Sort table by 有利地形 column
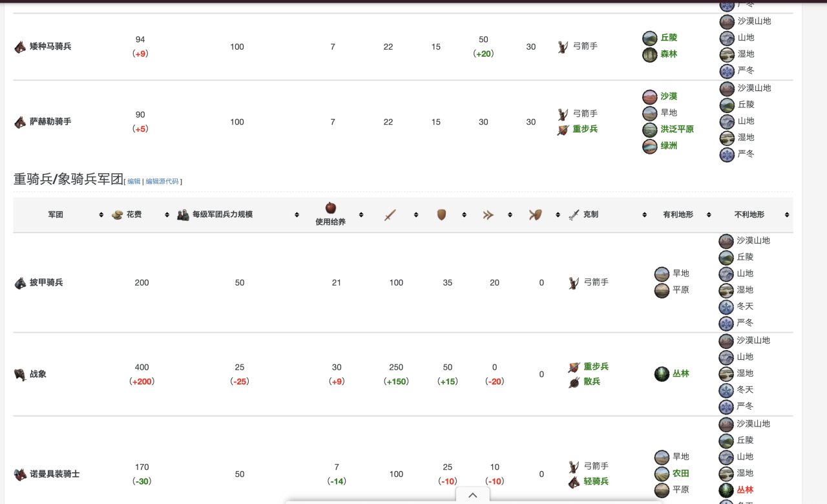The image size is (827, 504). click(709, 215)
